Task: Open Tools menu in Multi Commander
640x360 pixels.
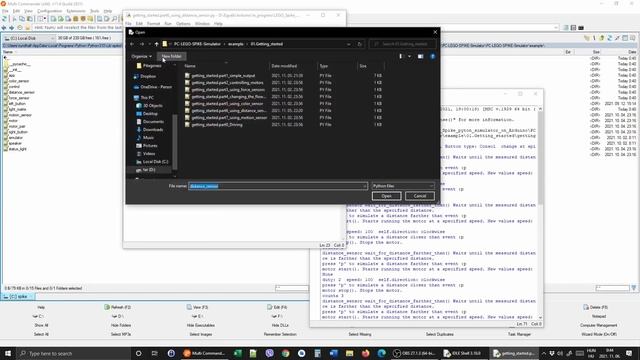Action: (94, 11)
